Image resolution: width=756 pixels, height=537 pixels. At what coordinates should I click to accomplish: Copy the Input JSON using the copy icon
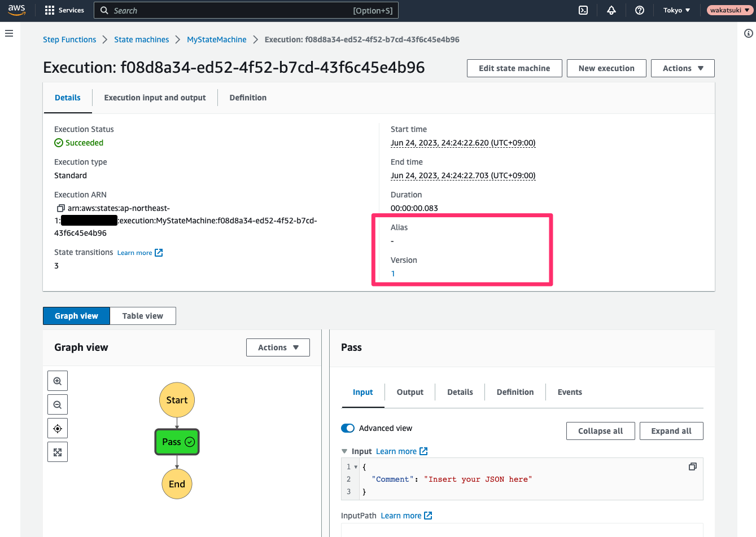(693, 466)
